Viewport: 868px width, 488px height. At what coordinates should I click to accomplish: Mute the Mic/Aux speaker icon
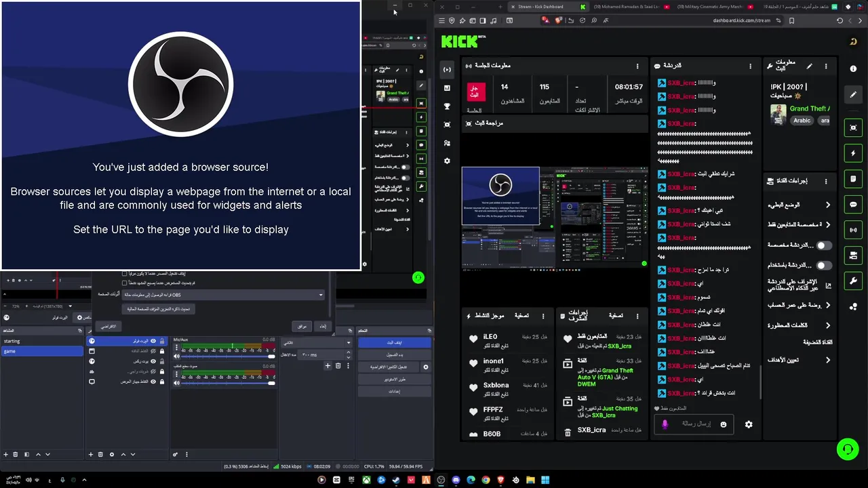176,356
